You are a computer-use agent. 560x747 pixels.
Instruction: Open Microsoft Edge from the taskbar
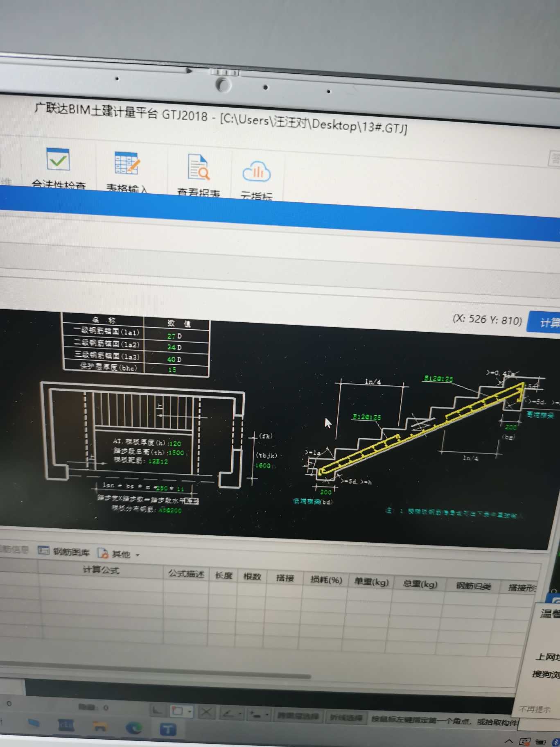pos(134,727)
